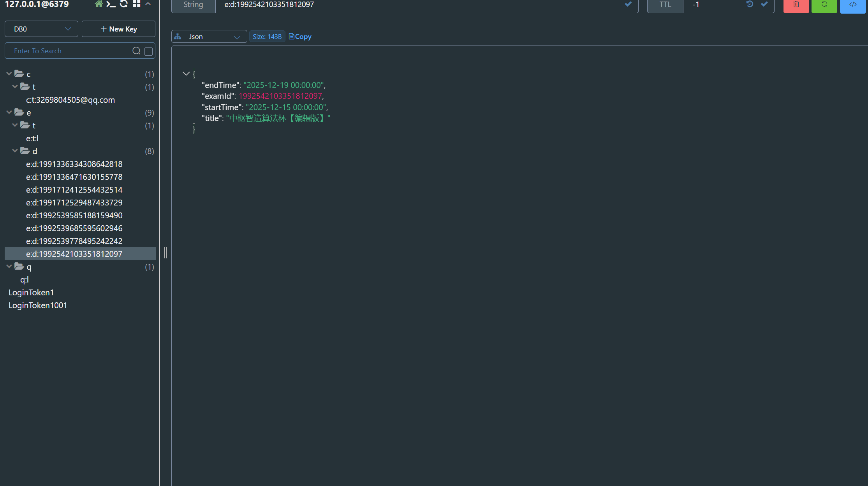The height and width of the screenshot is (486, 868).
Task: Set TTL to persist clock icon
Action: tap(750, 4)
